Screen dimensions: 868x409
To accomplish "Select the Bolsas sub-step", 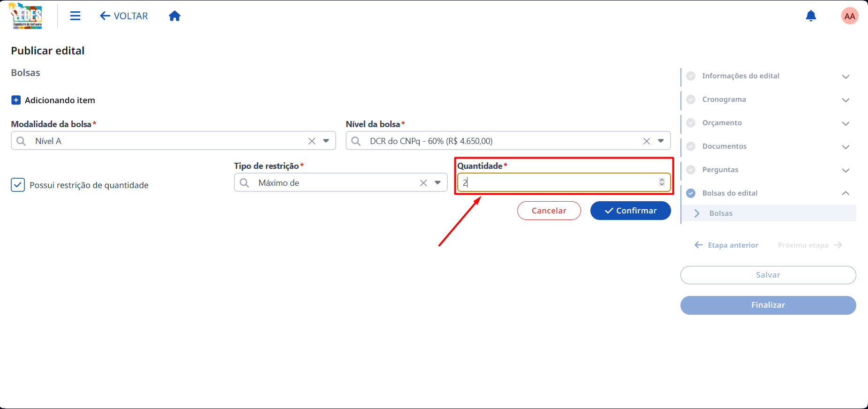I will pyautogui.click(x=769, y=213).
